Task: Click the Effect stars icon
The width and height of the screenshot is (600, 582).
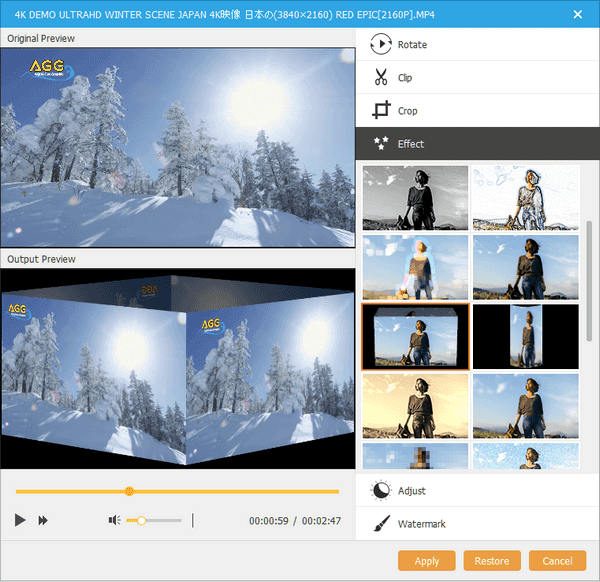Action: point(380,144)
